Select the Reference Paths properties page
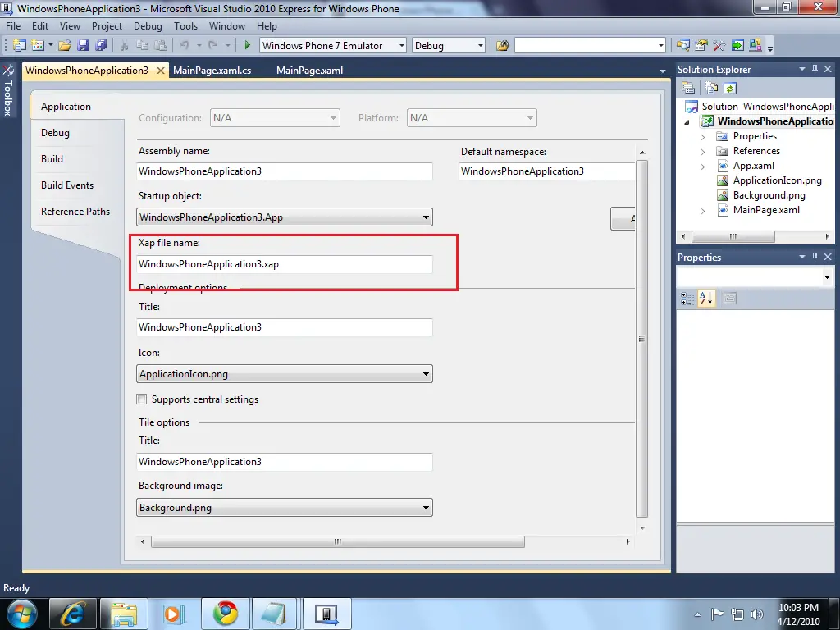The width and height of the screenshot is (840, 630). click(75, 211)
